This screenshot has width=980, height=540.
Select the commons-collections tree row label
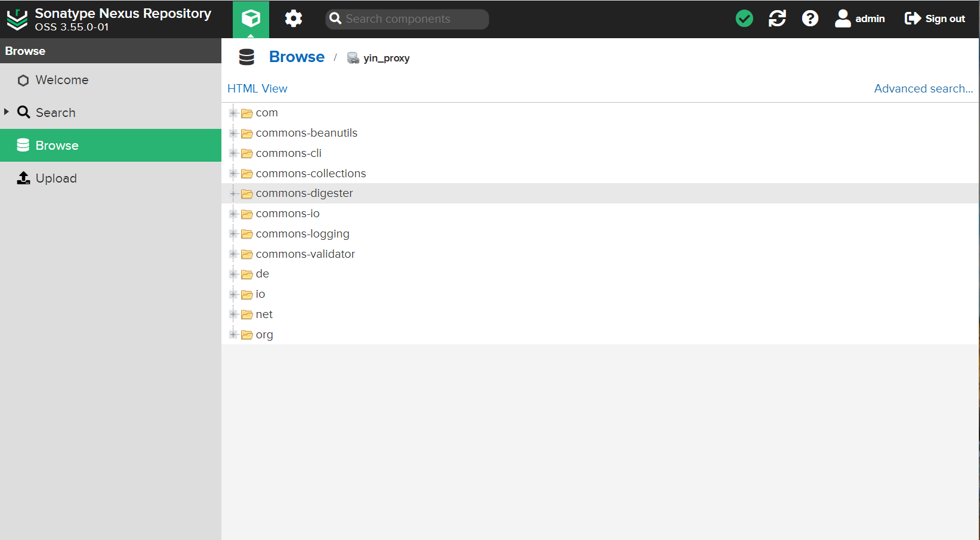point(311,174)
